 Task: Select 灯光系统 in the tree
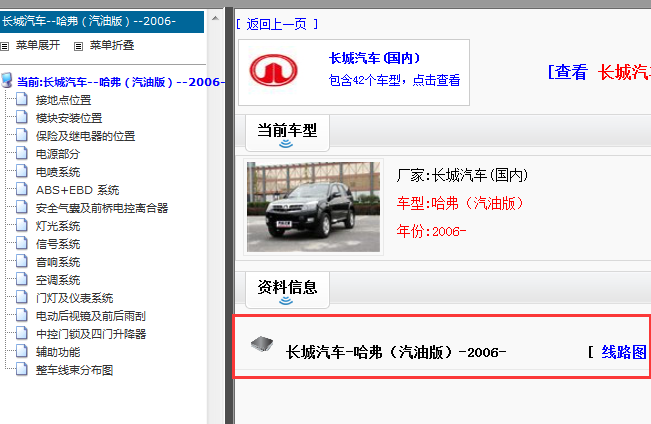click(x=58, y=226)
